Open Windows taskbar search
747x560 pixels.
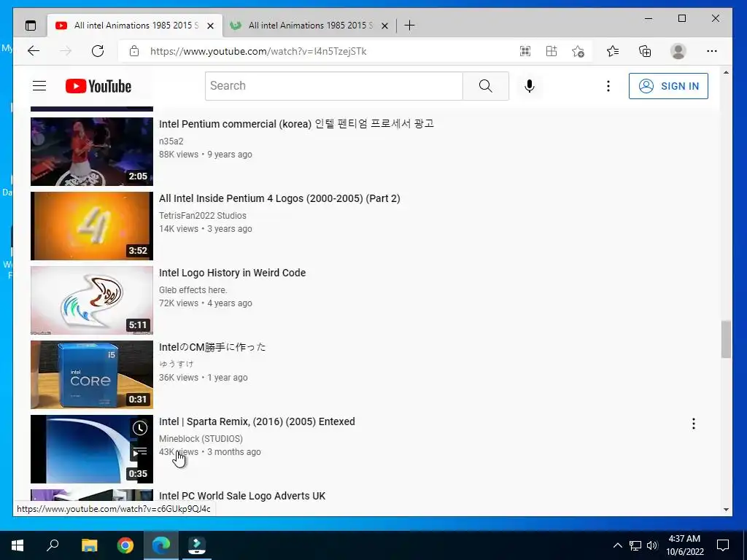pyautogui.click(x=53, y=545)
